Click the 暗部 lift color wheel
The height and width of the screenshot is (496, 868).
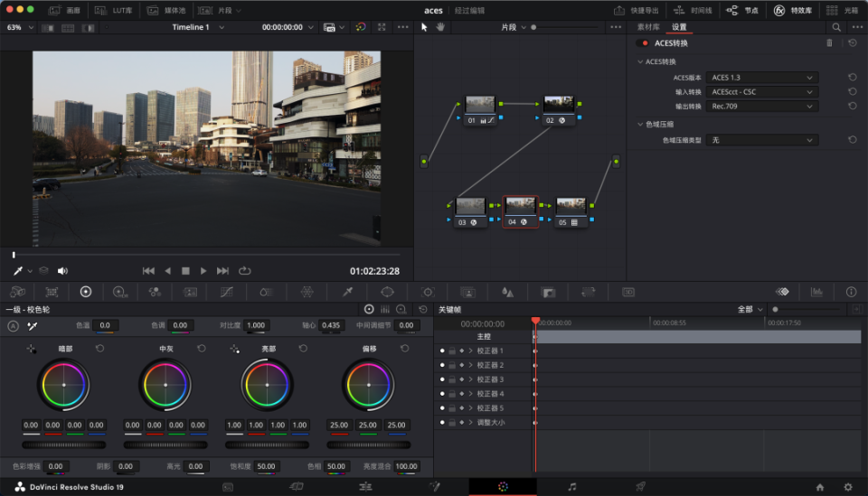pyautogui.click(x=63, y=384)
